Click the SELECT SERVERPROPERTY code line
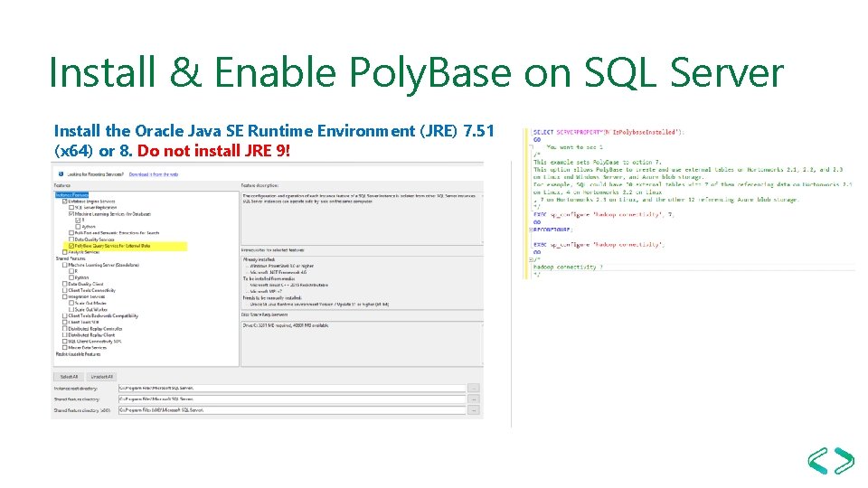The height and width of the screenshot is (488, 868). click(x=609, y=132)
